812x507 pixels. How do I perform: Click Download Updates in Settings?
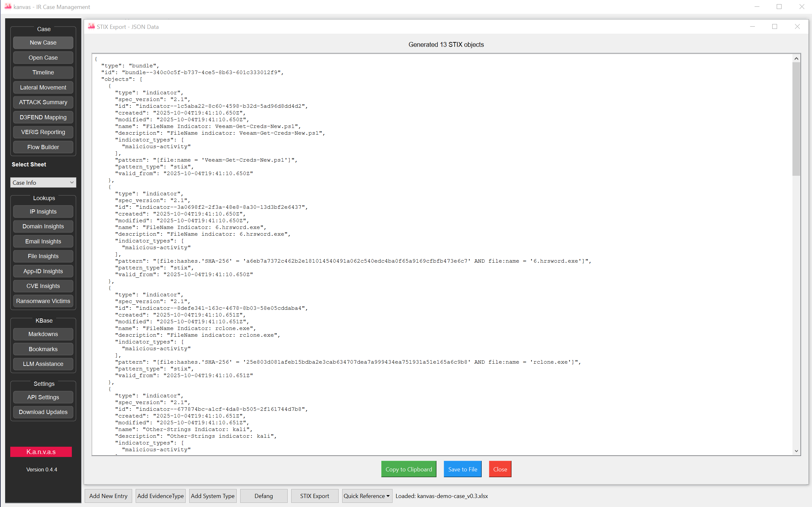point(43,412)
